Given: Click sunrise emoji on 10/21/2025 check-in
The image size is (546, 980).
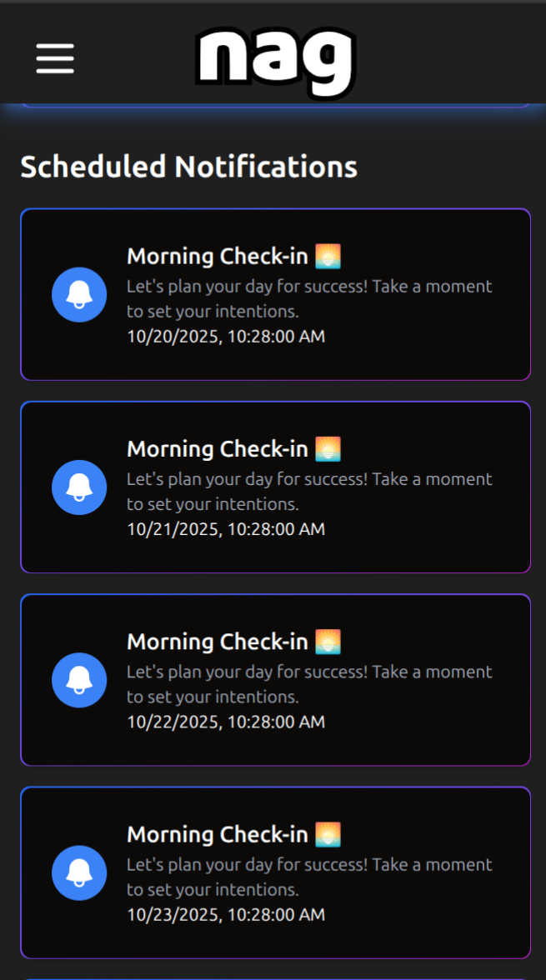Looking at the screenshot, I should (328, 449).
